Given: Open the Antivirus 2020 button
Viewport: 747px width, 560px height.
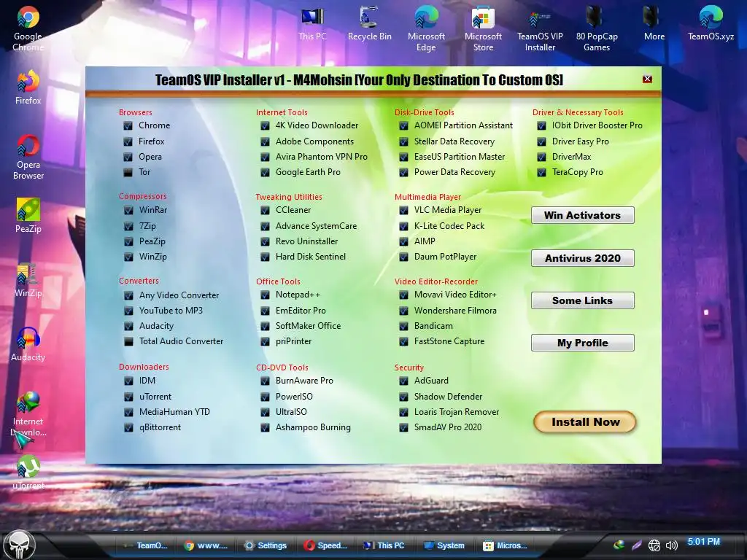Looking at the screenshot, I should [x=583, y=258].
